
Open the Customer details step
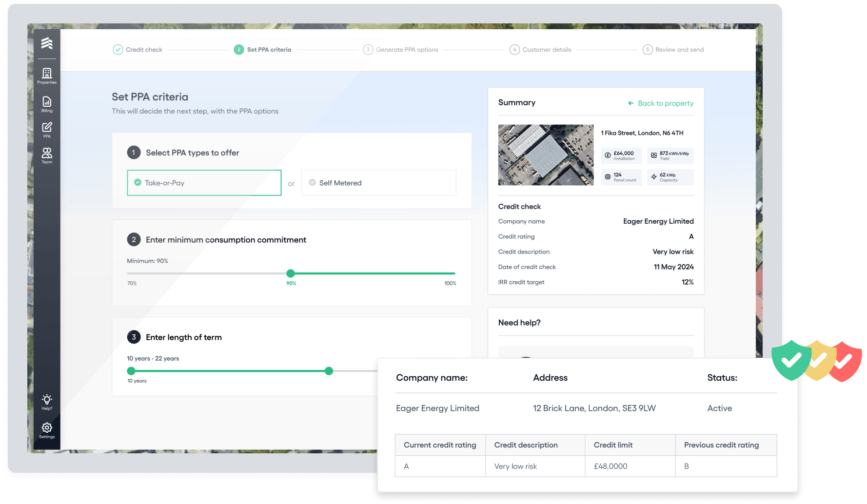pos(540,50)
